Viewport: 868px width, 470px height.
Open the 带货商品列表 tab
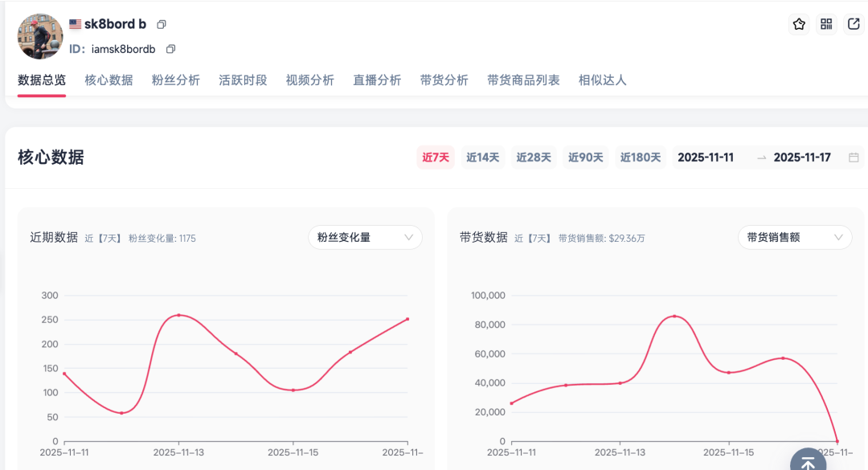pyautogui.click(x=522, y=80)
